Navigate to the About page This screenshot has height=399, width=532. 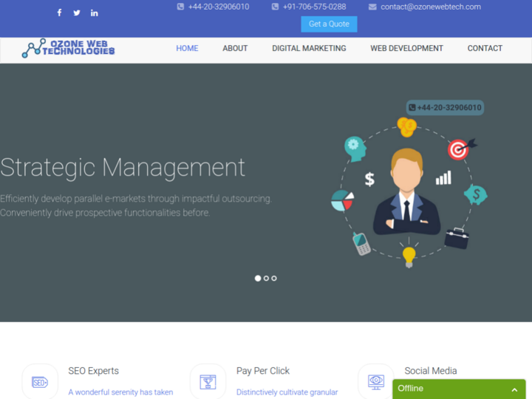(x=235, y=49)
